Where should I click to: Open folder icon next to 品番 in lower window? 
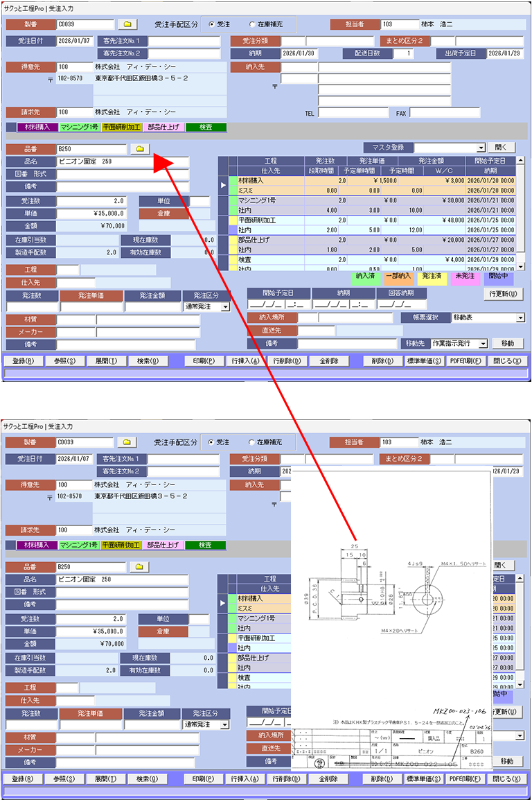pyautogui.click(x=140, y=566)
